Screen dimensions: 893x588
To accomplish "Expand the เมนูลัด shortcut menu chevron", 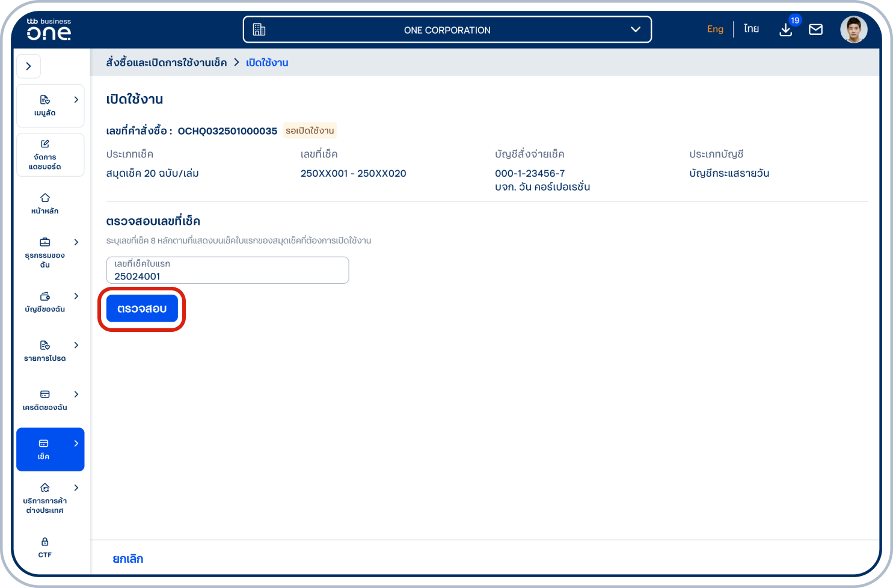I will [x=76, y=100].
